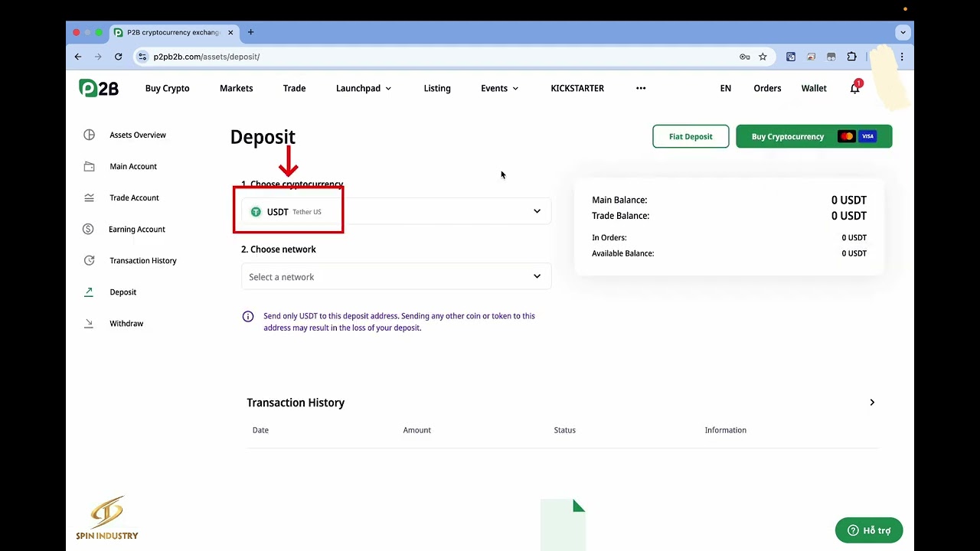Open KICKSTARTER section

(x=577, y=88)
